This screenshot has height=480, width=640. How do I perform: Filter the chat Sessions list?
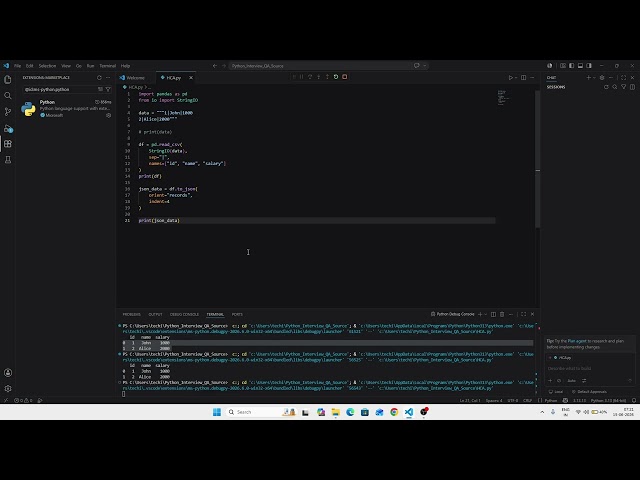coord(624,87)
